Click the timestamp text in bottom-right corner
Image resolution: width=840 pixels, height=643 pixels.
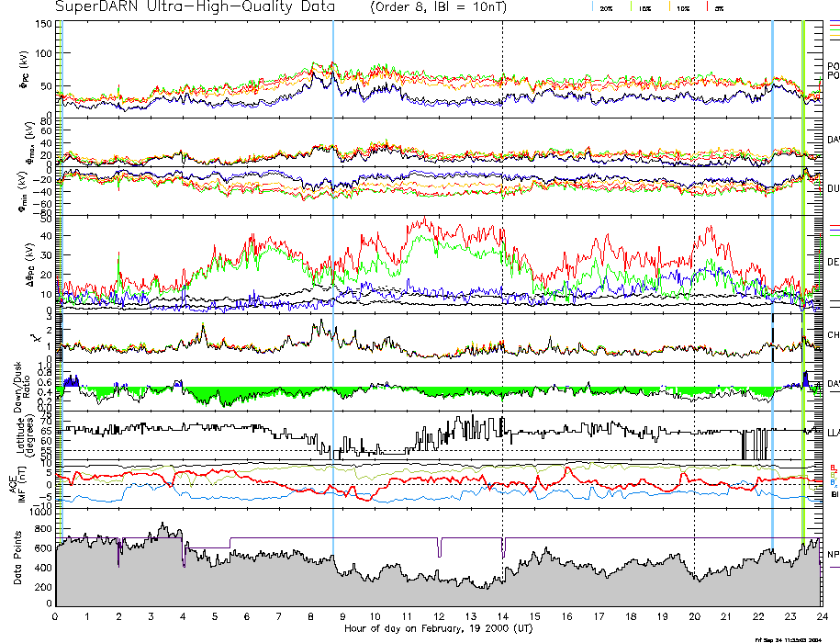click(x=788, y=639)
